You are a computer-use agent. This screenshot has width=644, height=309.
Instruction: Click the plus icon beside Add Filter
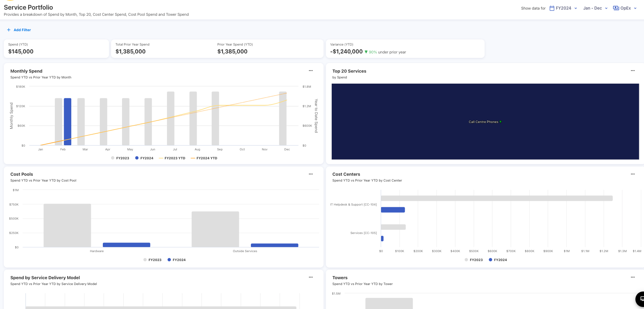9,30
